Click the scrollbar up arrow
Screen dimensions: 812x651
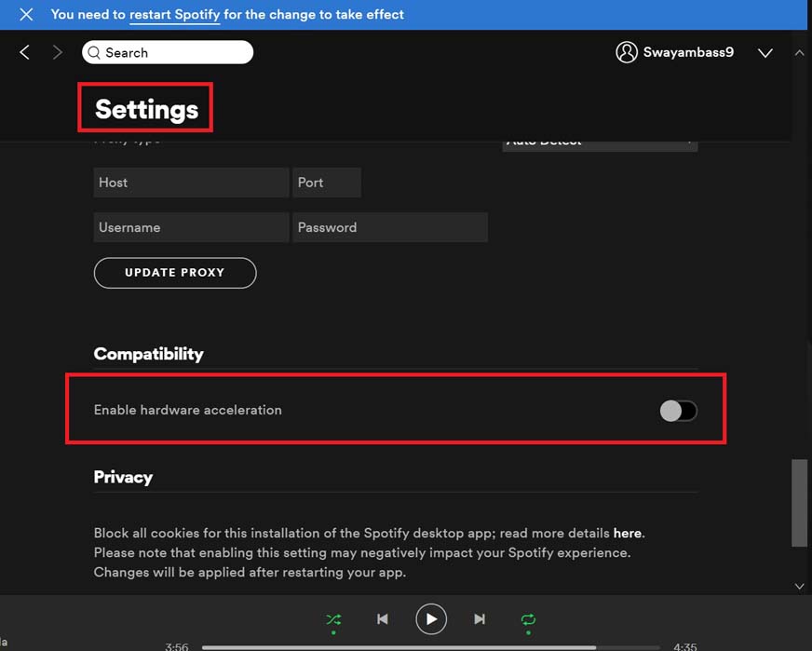click(799, 53)
